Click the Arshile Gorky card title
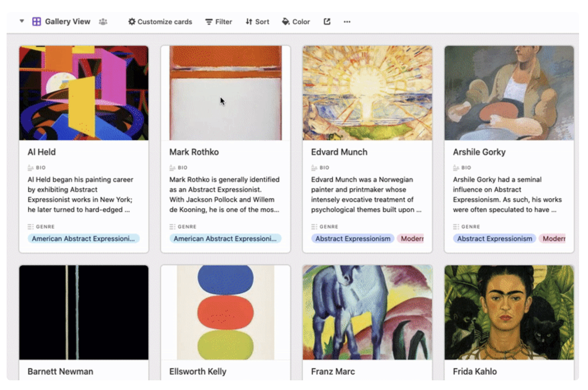The height and width of the screenshot is (390, 588). pyautogui.click(x=479, y=152)
